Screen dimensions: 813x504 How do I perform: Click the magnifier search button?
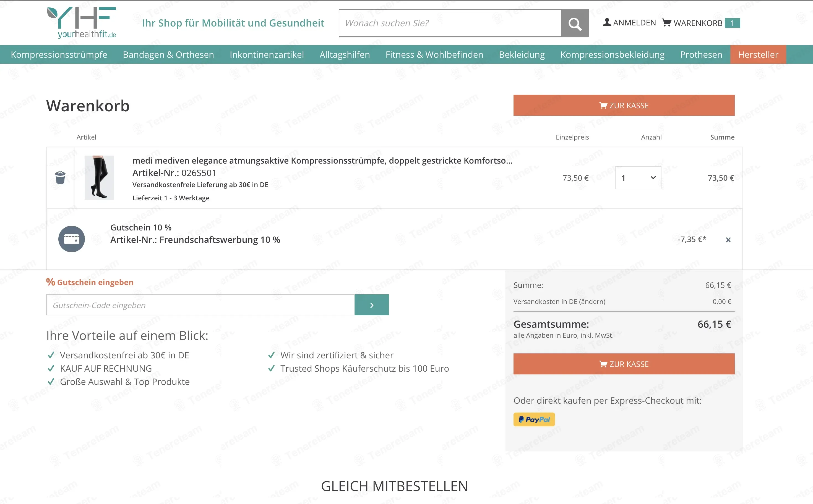[575, 23]
